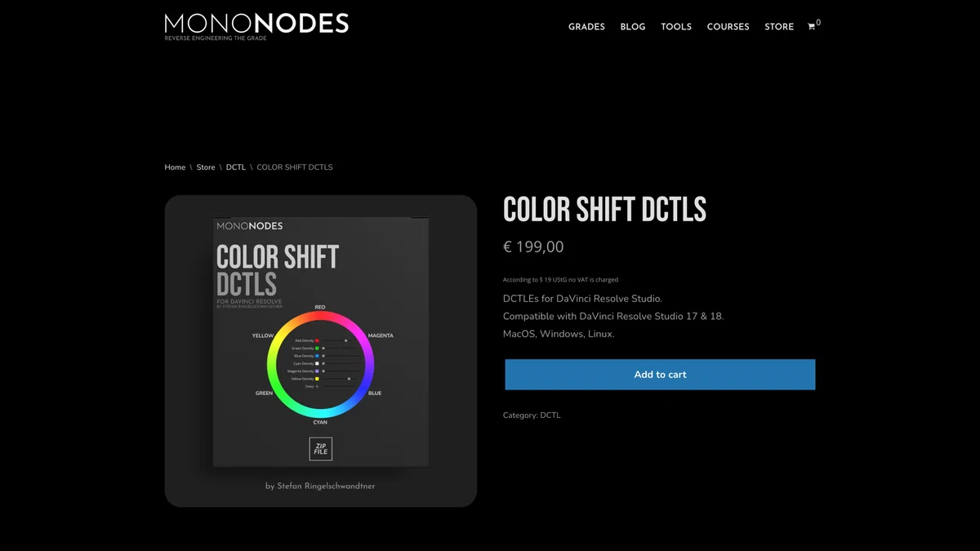Click the Home breadcrumb link
The image size is (980, 551).
click(175, 167)
